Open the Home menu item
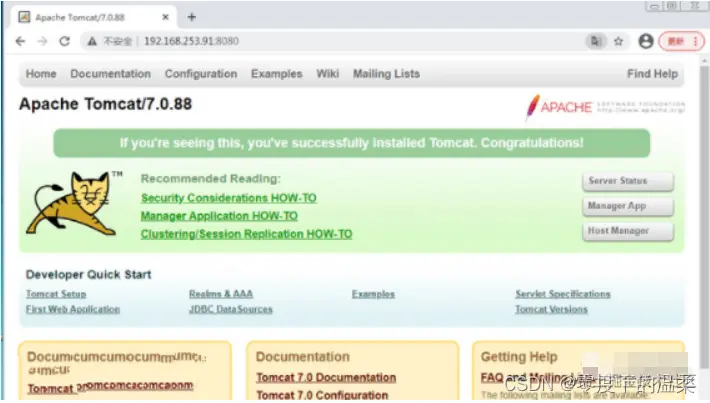 41,73
